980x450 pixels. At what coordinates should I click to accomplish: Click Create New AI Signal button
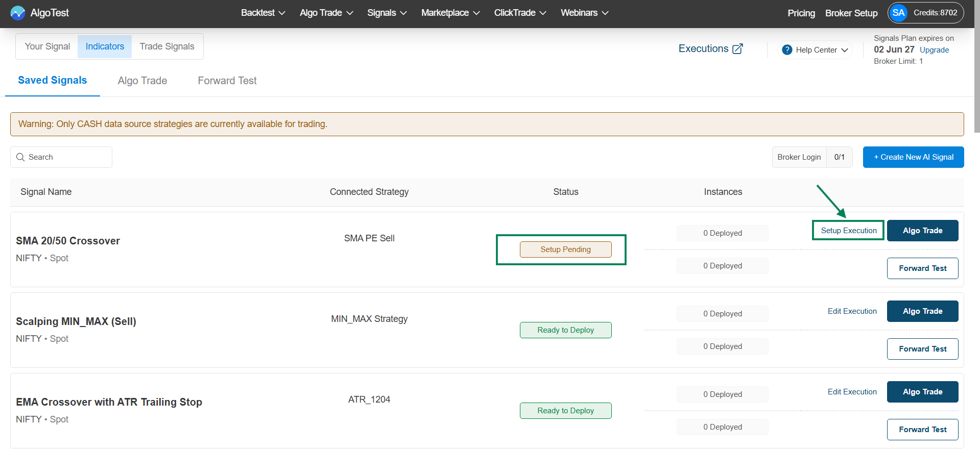click(x=913, y=157)
